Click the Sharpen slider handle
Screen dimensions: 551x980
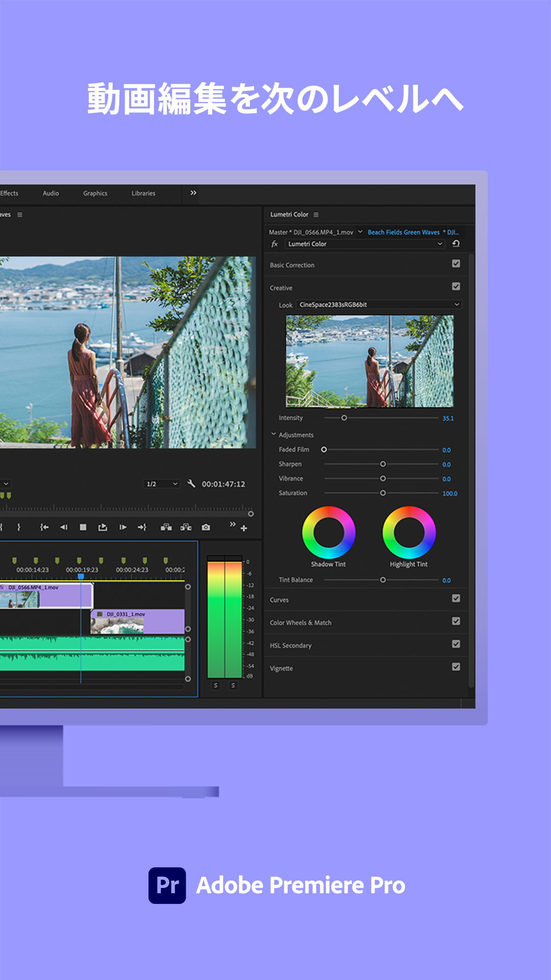click(x=383, y=464)
